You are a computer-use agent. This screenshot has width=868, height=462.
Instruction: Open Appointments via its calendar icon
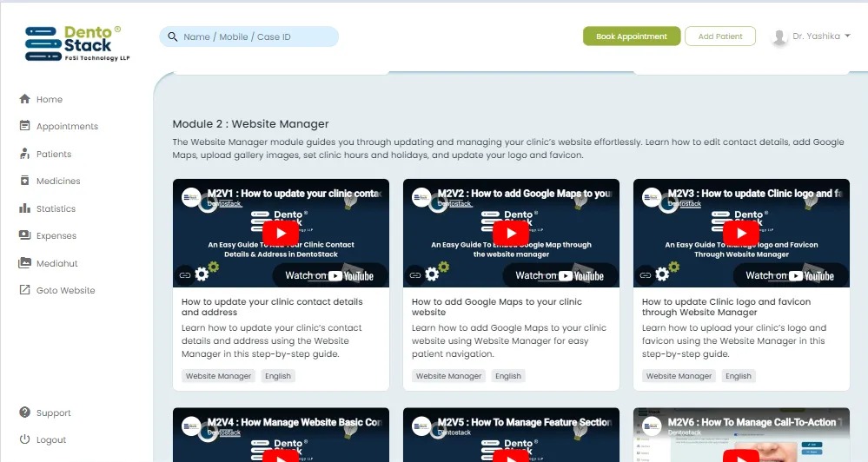tap(24, 126)
